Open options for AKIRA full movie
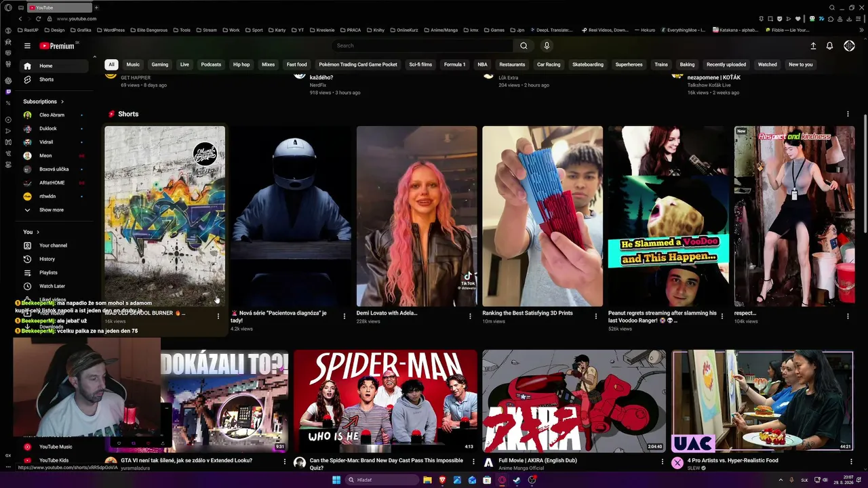 (663, 461)
